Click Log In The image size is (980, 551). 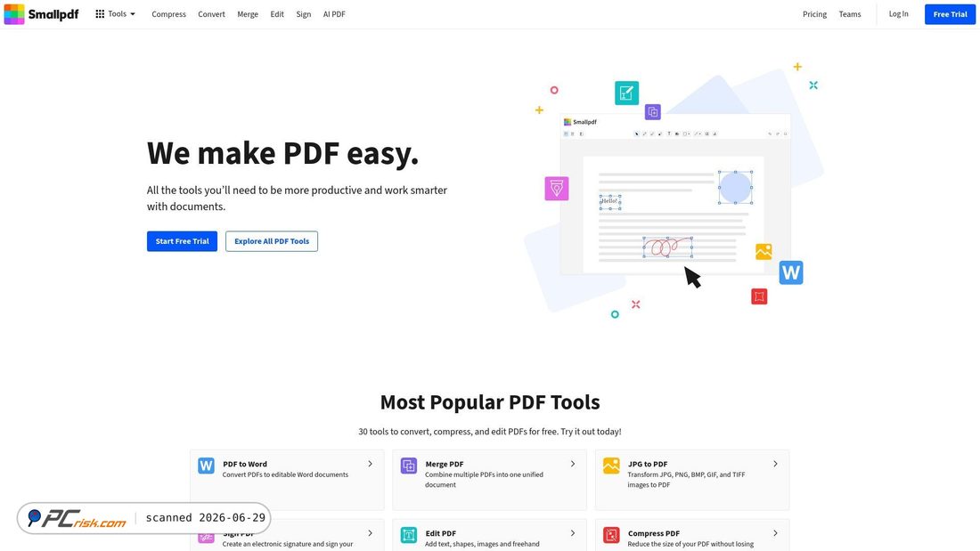point(898,13)
